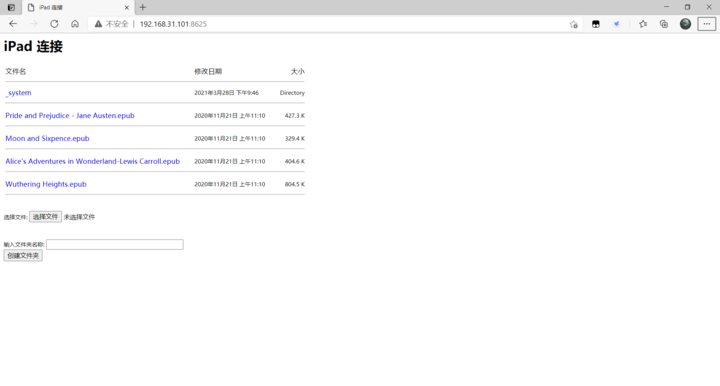Click the 创建文件夹 create folder button
This screenshot has width=720, height=386.
coord(23,256)
